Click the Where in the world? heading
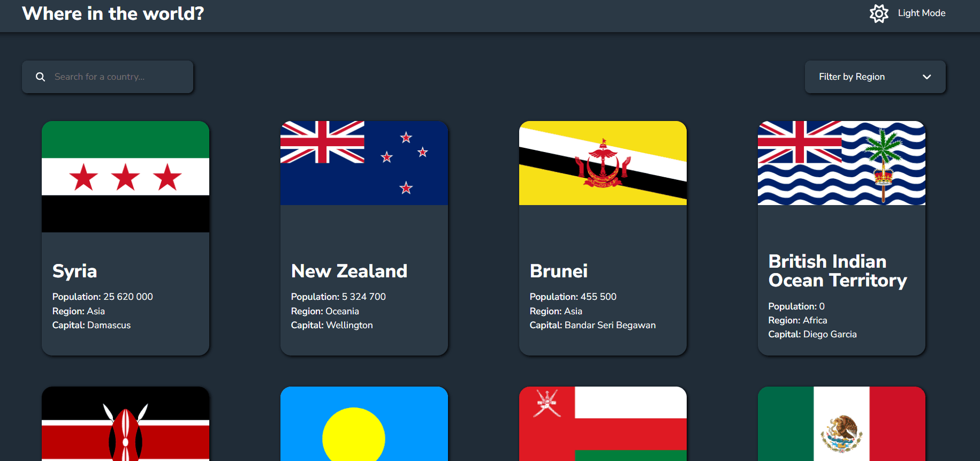The height and width of the screenshot is (461, 980). click(x=113, y=13)
